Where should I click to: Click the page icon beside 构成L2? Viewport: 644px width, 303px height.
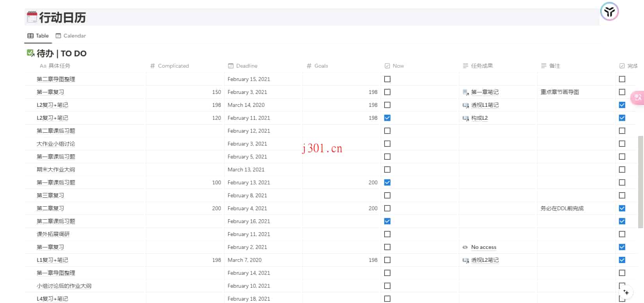466,118
